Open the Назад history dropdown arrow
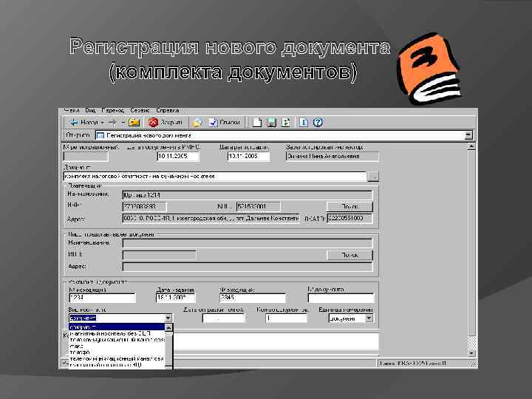 pyautogui.click(x=102, y=123)
